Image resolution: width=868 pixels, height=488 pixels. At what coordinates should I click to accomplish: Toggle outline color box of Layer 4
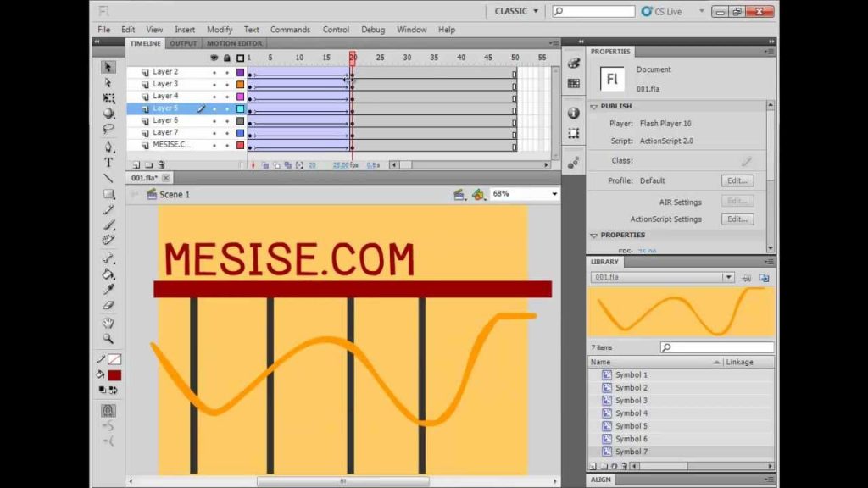(240, 97)
